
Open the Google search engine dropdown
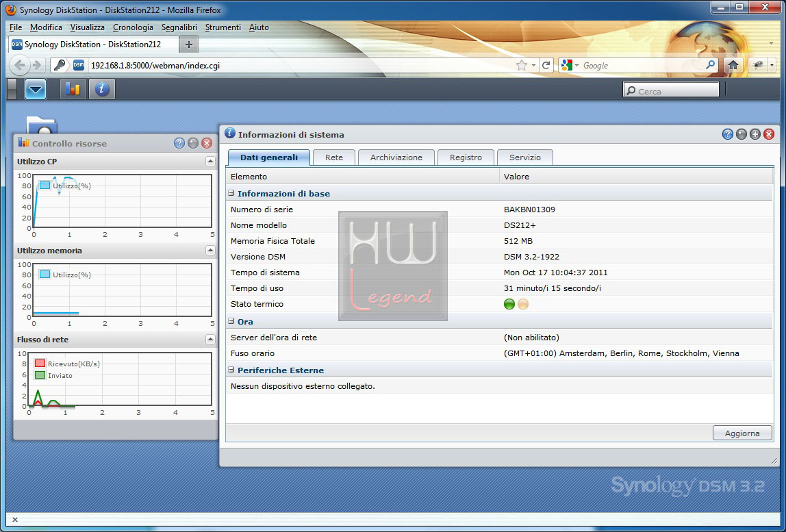pos(576,66)
